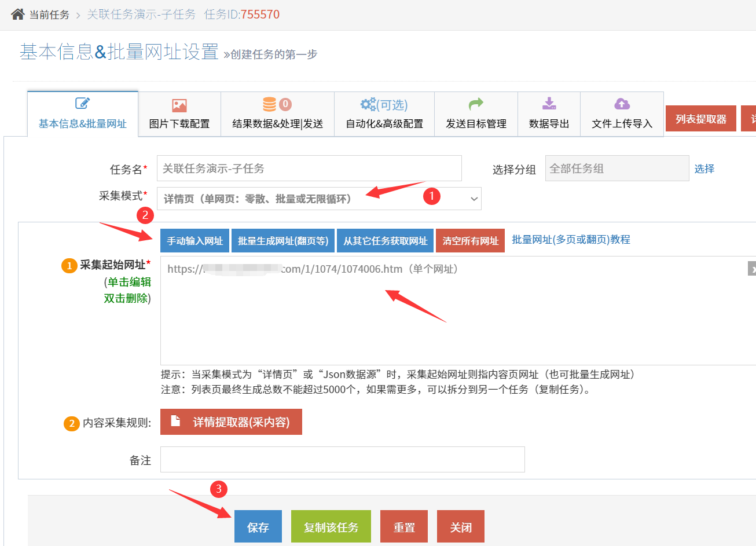Click 批量生成网址(翻页等) button
The height and width of the screenshot is (546, 756).
283,241
